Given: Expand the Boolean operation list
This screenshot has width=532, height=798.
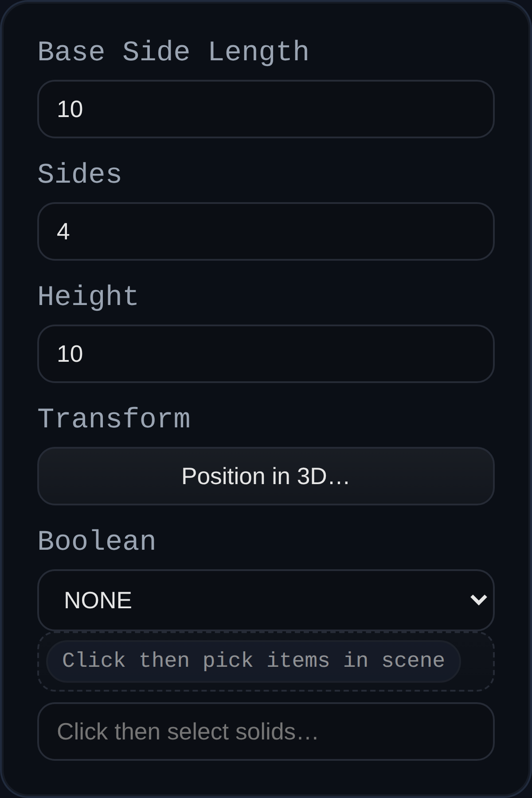Looking at the screenshot, I should pos(266,599).
